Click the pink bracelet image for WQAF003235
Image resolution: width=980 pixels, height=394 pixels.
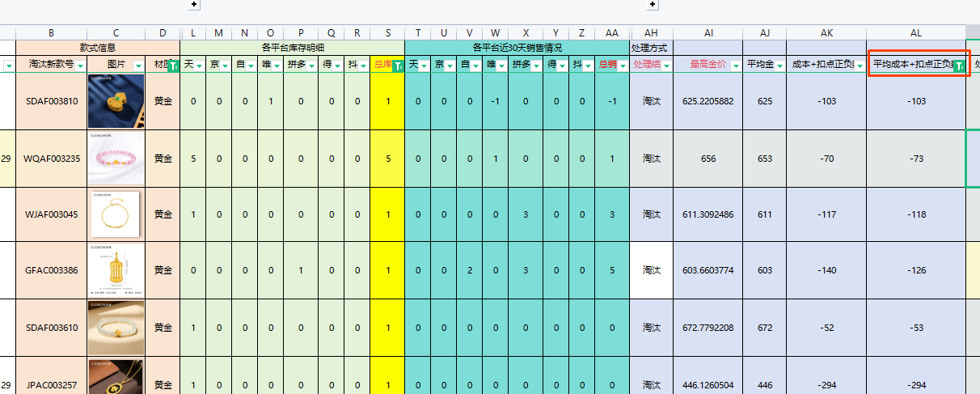(116, 159)
